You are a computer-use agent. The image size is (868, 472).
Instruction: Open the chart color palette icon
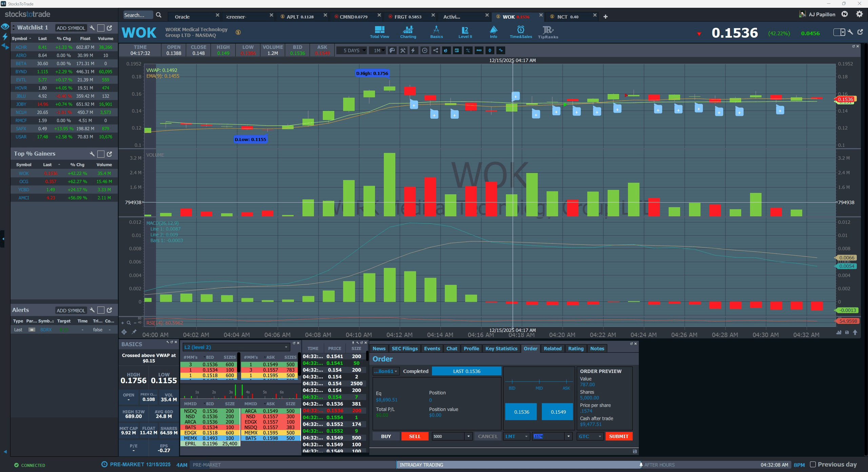(392, 51)
